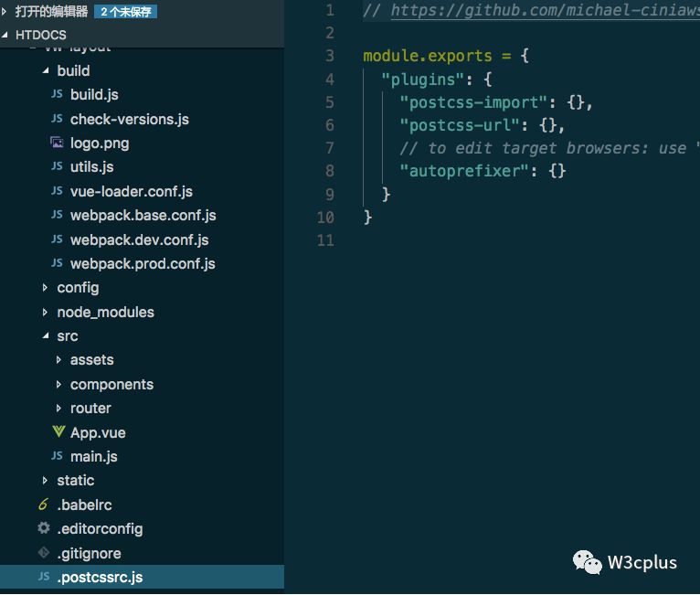The height and width of the screenshot is (595, 700).
Task: Click line number 5 in gutter
Action: tap(330, 102)
